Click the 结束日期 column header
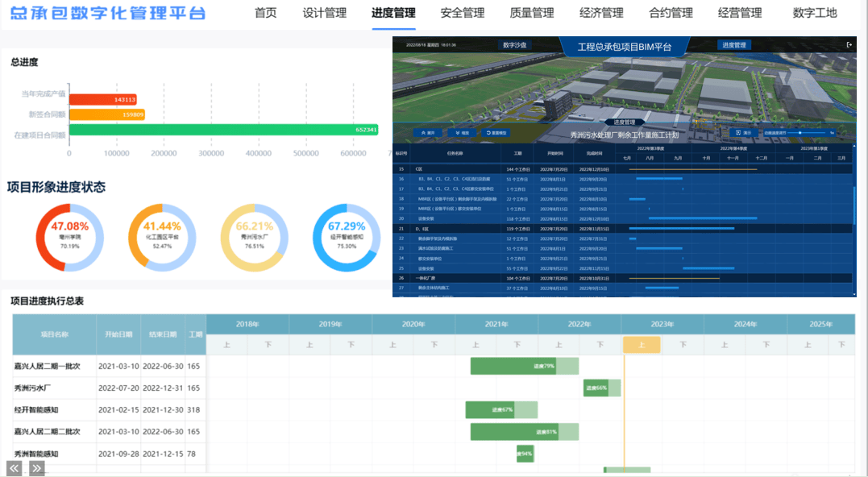Viewport: 868px width, 477px height. 163,334
